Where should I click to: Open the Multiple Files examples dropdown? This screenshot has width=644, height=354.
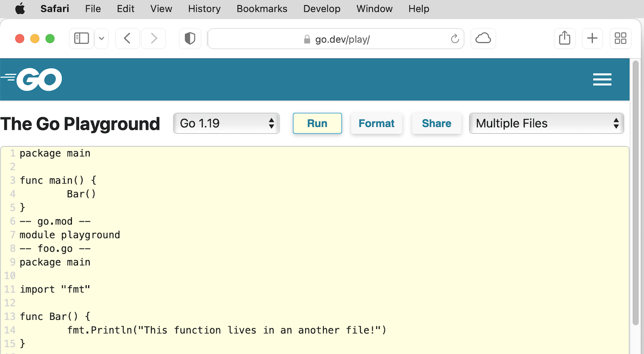(x=546, y=123)
